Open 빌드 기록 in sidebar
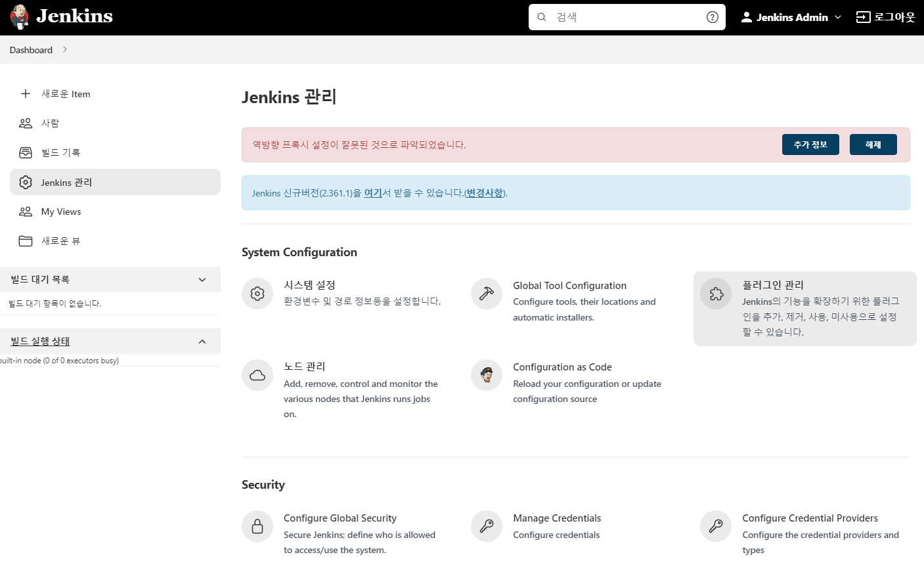 point(115,152)
